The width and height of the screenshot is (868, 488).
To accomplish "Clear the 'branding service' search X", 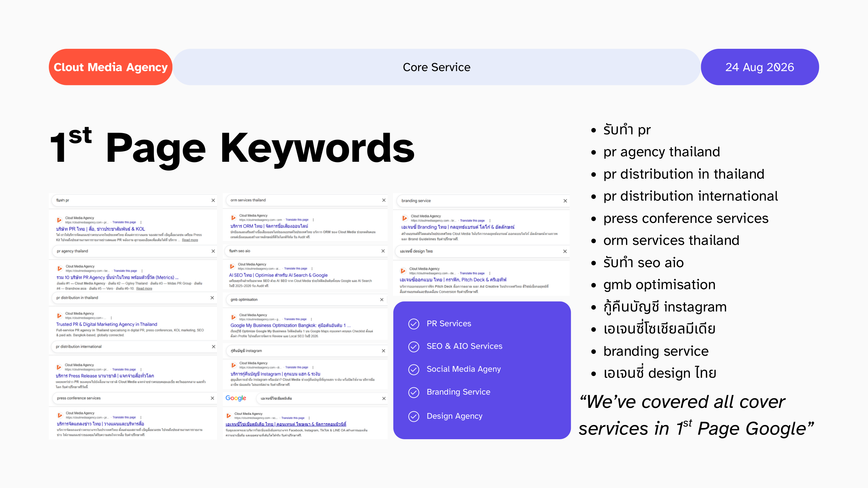I will pos(565,201).
